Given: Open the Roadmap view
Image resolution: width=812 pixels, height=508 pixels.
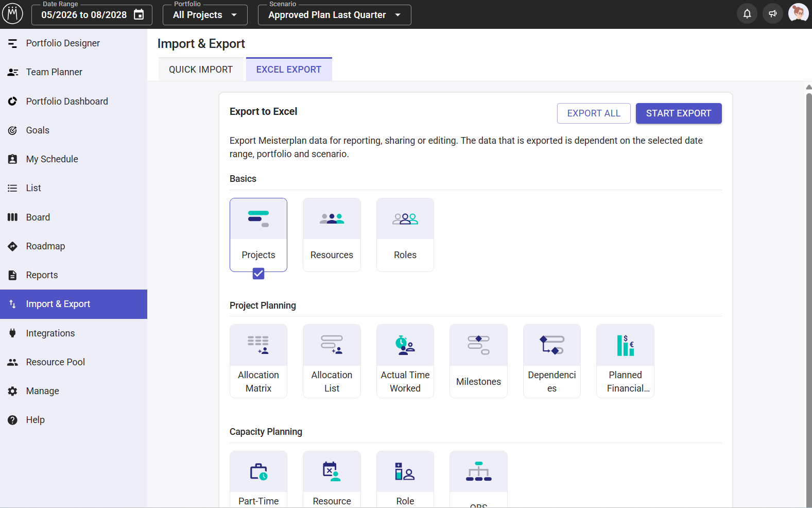Looking at the screenshot, I should point(74,246).
